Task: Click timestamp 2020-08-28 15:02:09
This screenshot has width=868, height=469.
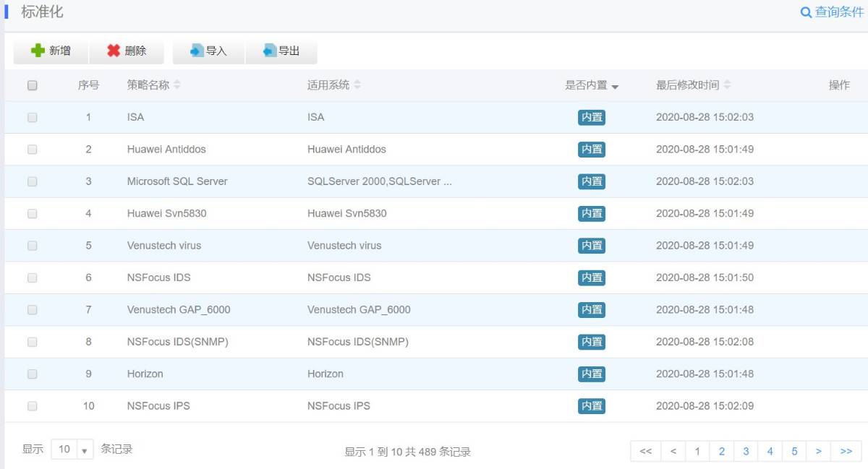Action: 705,406
